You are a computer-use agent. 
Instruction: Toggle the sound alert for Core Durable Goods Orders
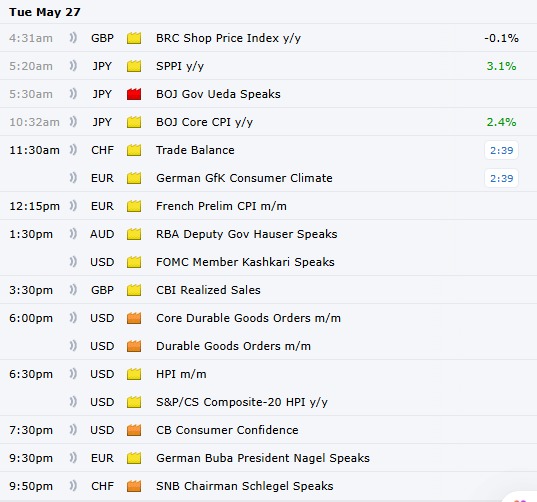coord(73,318)
